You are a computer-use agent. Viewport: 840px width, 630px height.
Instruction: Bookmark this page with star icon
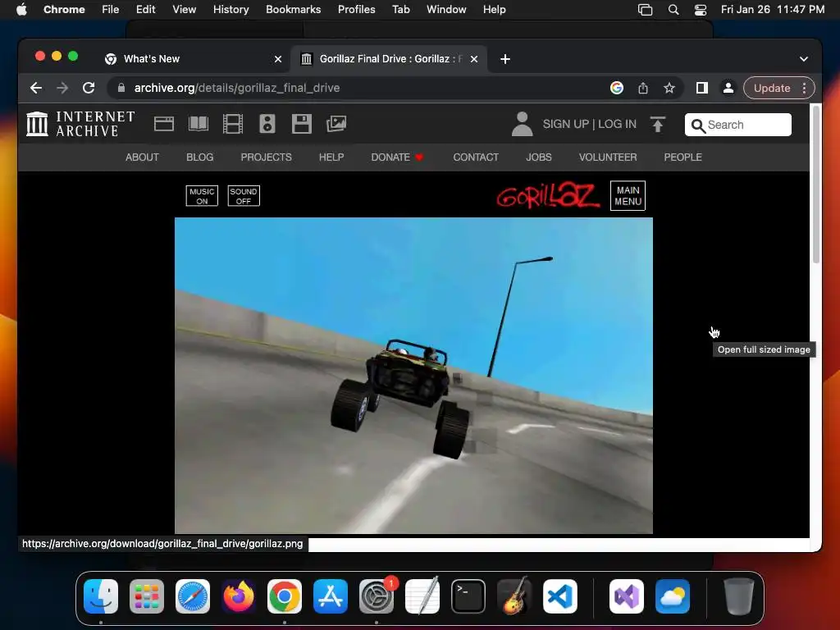click(669, 88)
